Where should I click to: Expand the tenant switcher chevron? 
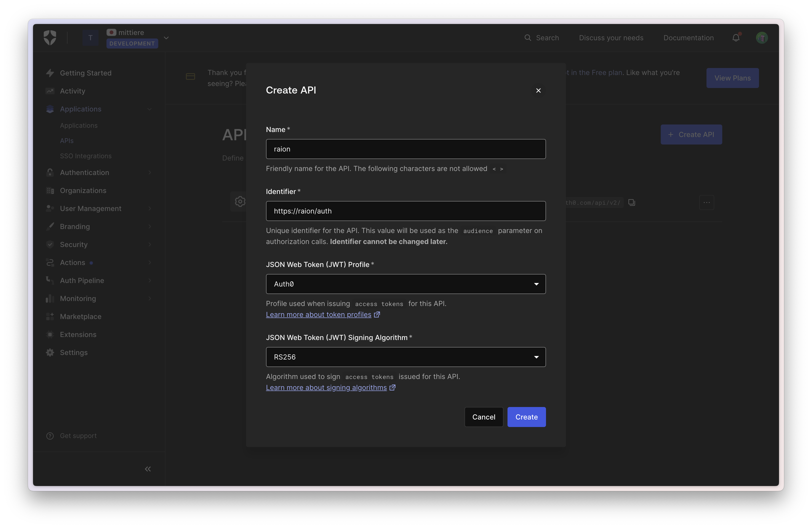(x=166, y=38)
